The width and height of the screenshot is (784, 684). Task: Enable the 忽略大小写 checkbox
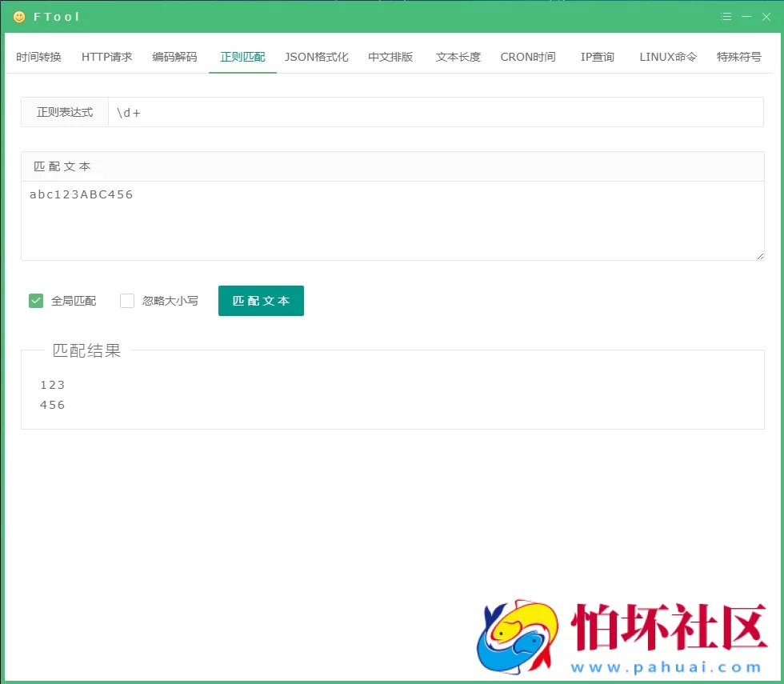(126, 300)
